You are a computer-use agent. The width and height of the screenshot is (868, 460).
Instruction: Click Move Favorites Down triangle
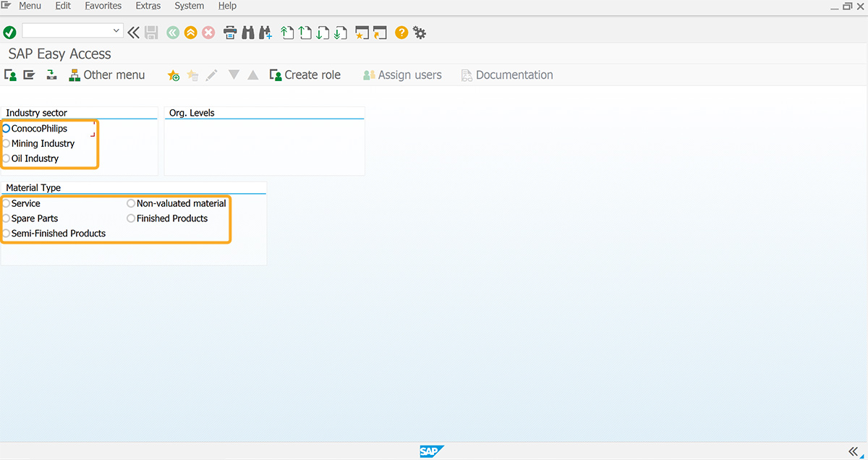click(234, 74)
